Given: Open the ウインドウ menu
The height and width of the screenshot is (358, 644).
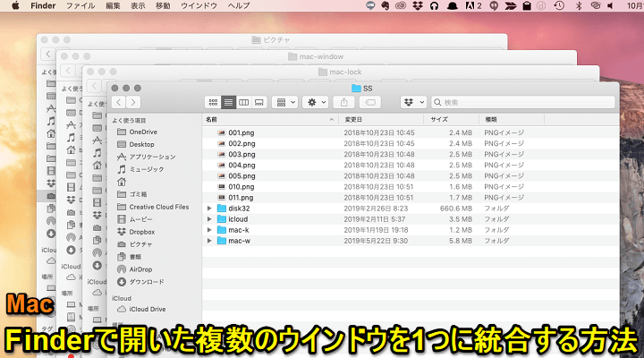Looking at the screenshot, I should click(199, 5).
